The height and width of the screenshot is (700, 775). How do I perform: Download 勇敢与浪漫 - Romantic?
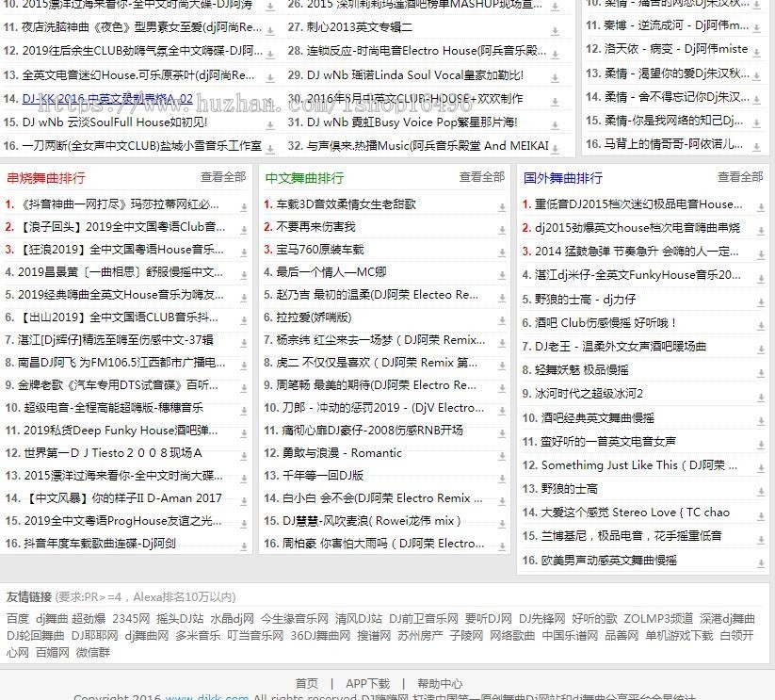502,456
